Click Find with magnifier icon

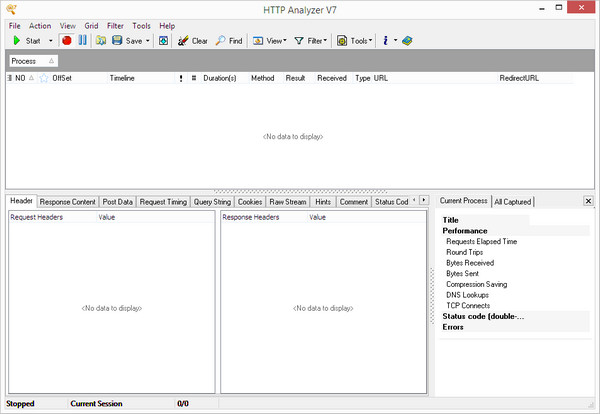pos(229,41)
